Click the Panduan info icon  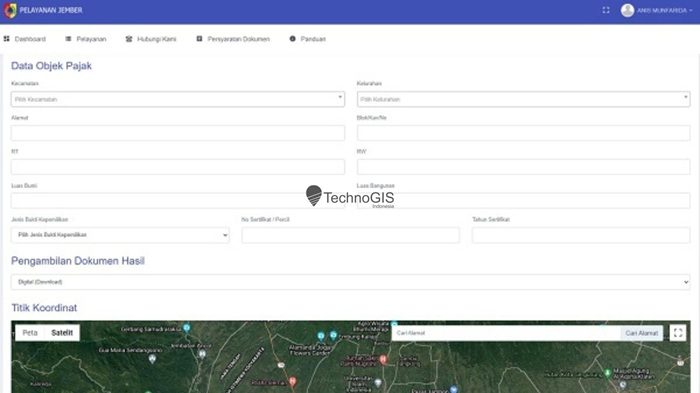[x=292, y=39]
